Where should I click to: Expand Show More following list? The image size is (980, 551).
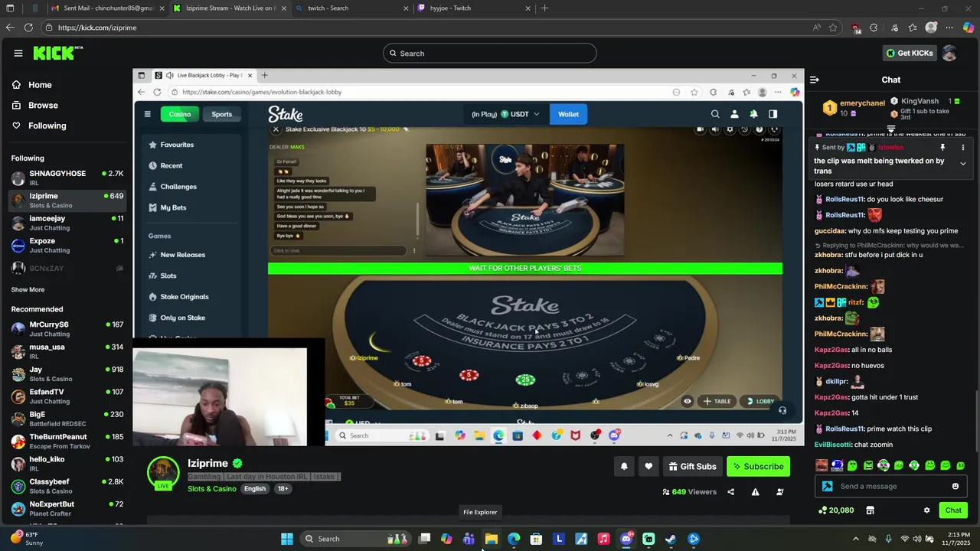pyautogui.click(x=28, y=290)
